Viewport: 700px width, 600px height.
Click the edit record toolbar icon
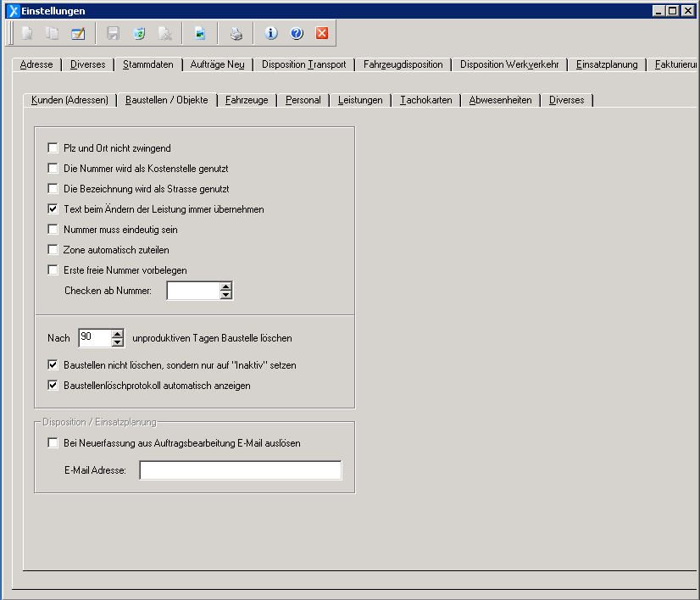(x=78, y=34)
